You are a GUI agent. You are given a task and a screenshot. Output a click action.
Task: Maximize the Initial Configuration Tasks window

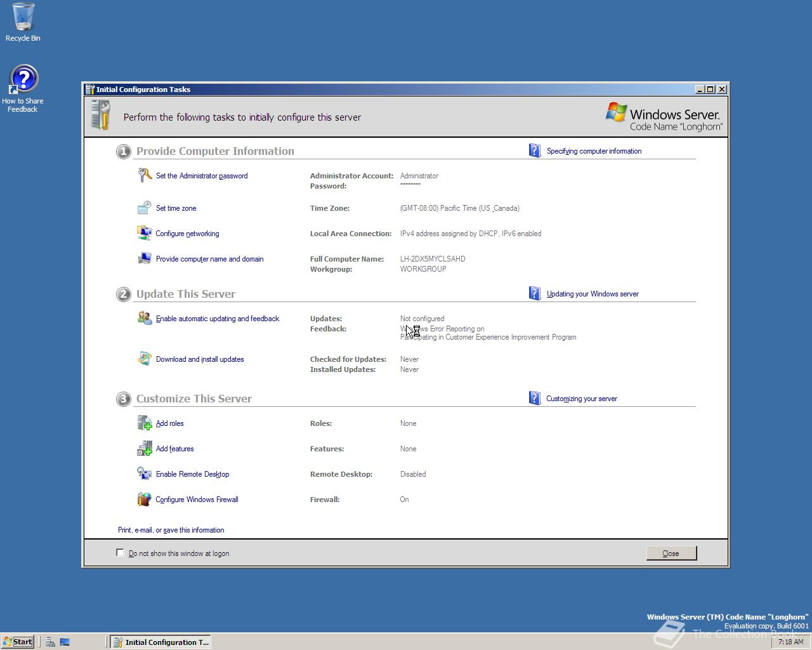(x=710, y=90)
